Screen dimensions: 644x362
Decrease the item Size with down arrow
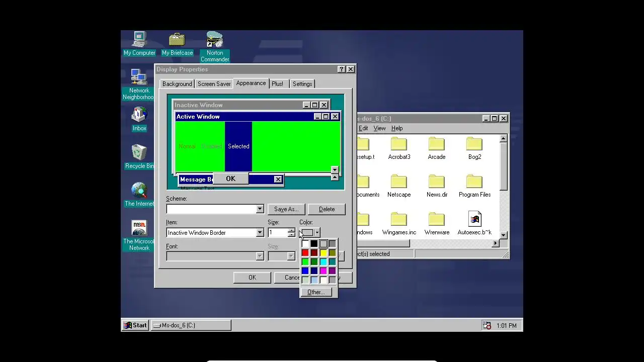[x=291, y=235]
